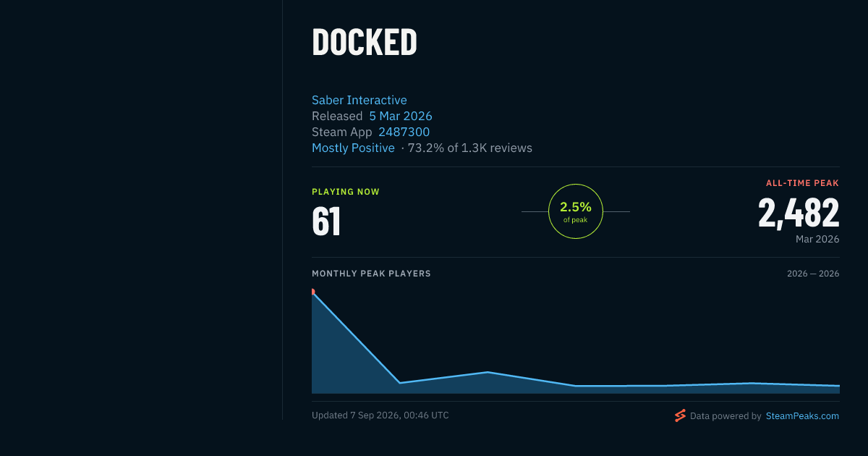Click the second-month dip on chart line

(400, 382)
